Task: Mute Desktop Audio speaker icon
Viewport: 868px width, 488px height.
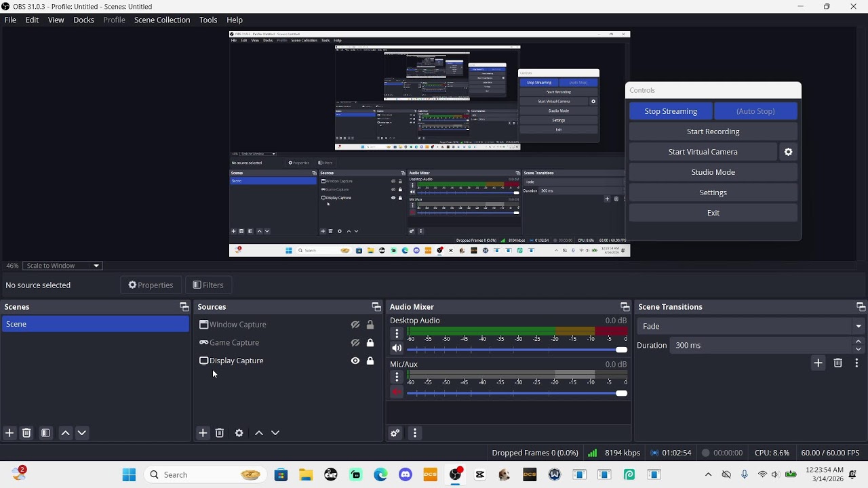Action: click(x=397, y=348)
